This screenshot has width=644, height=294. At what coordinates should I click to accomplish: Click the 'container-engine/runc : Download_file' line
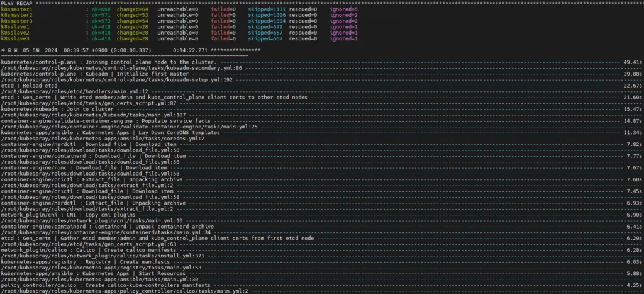point(84,167)
